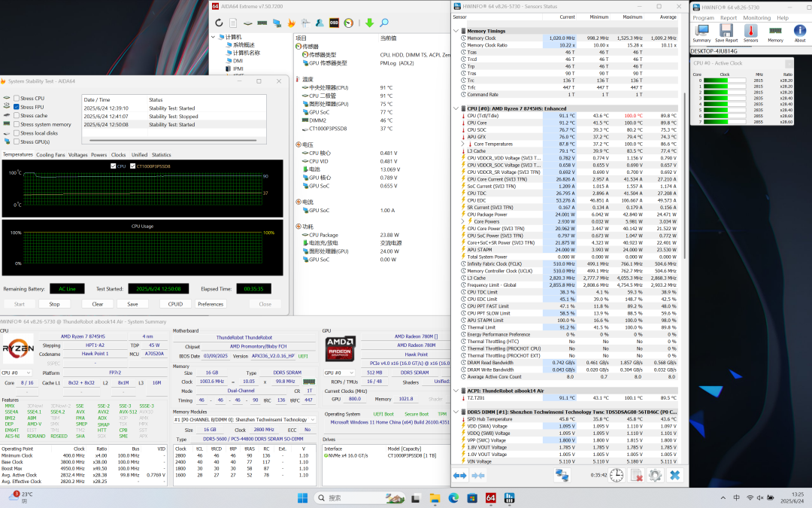Click the clock reset-timer icon in Sensors Status
Image resolution: width=812 pixels, height=508 pixels.
(x=617, y=476)
